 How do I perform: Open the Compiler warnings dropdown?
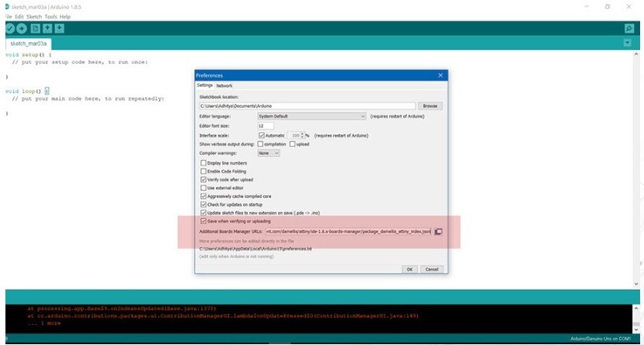[x=269, y=153]
